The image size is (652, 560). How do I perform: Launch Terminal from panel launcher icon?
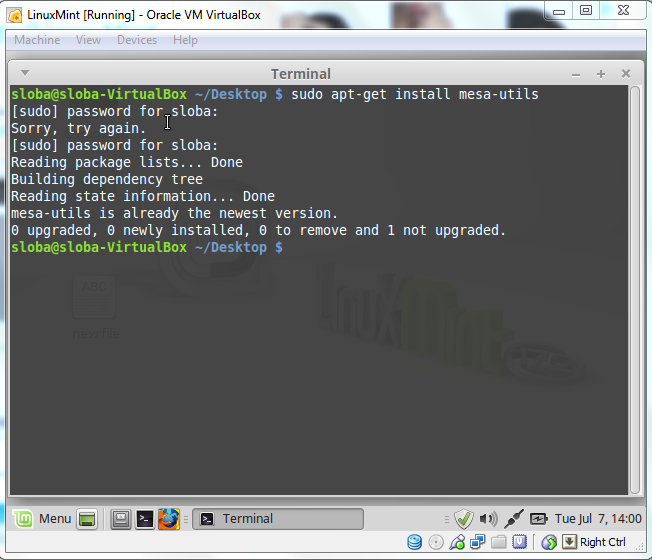pos(145,519)
